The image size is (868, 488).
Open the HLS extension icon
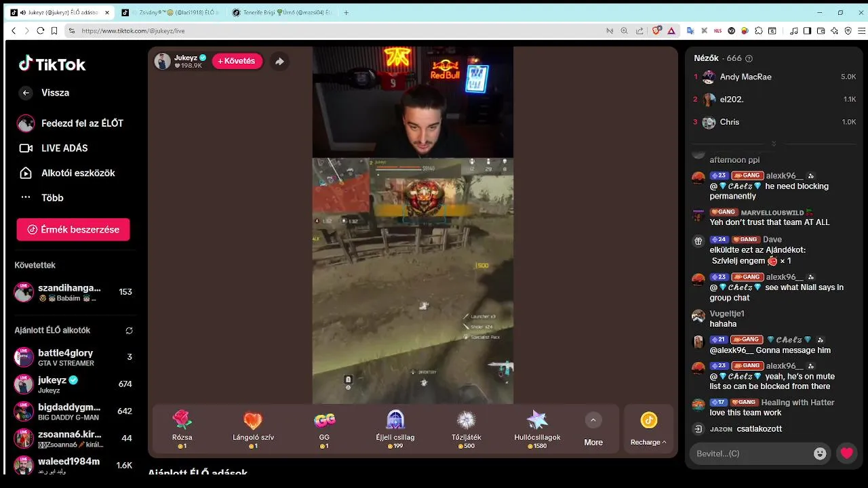pos(717,30)
